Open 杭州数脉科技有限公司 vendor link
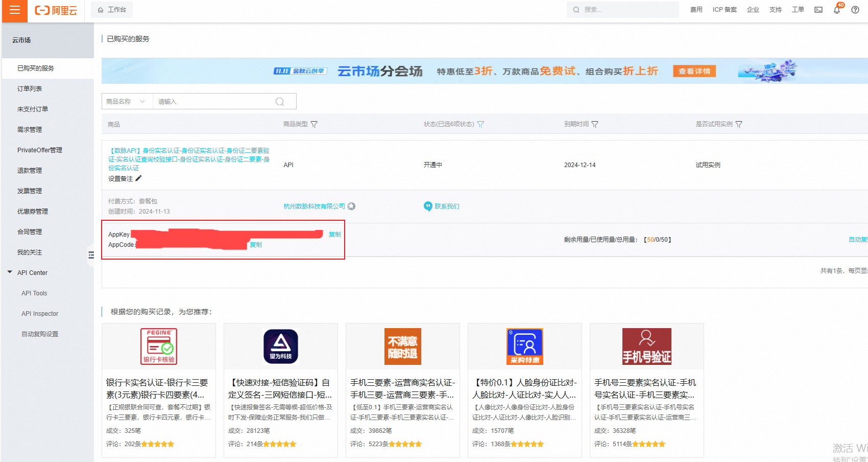Image resolution: width=868 pixels, height=462 pixels. pos(314,206)
